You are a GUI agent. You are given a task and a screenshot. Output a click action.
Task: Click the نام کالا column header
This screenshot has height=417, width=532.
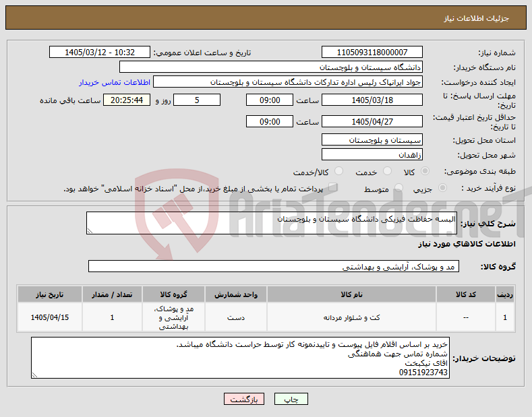pos(351,294)
